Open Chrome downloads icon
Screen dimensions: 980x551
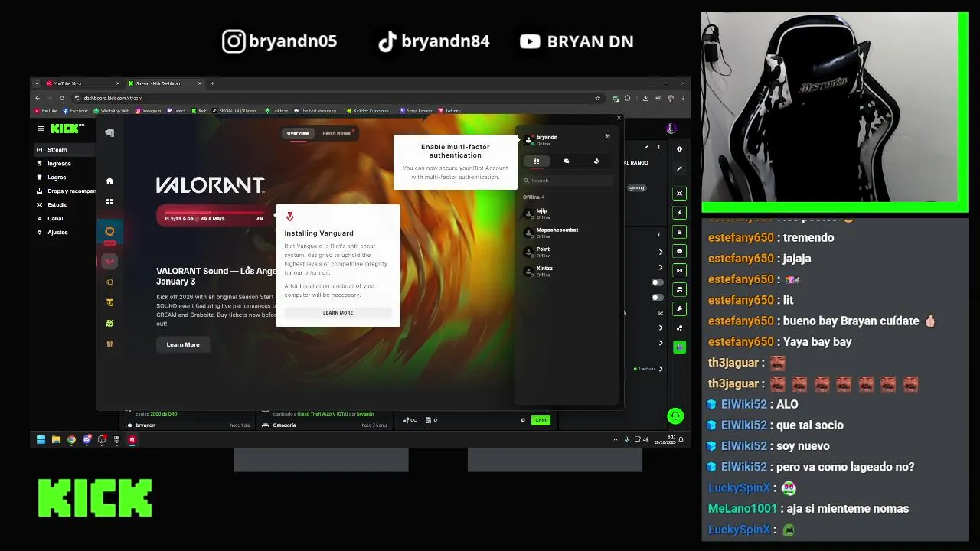point(645,98)
